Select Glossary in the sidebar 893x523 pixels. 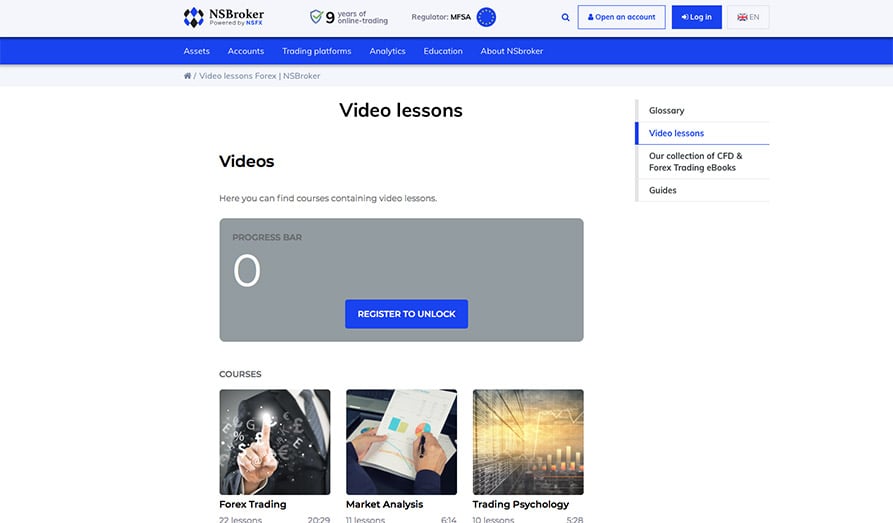pyautogui.click(x=666, y=111)
